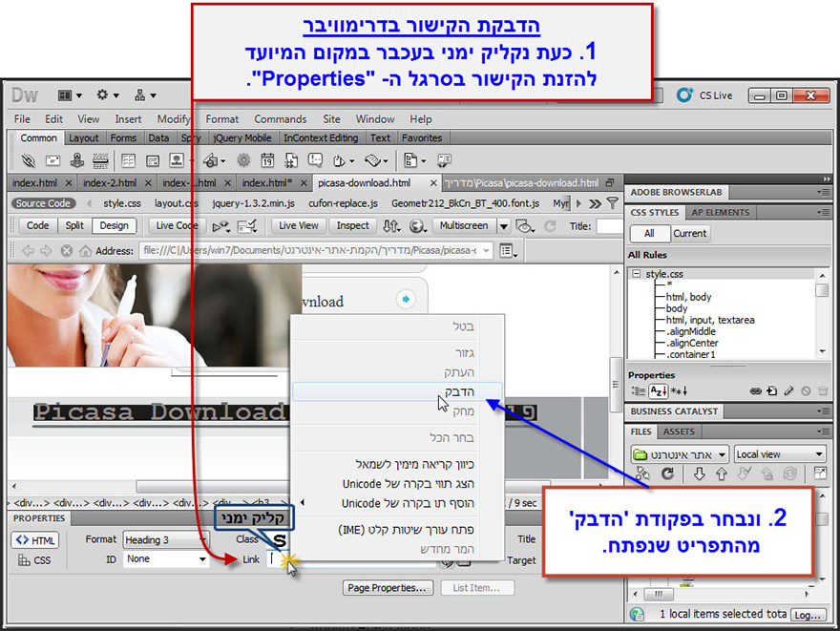Open the related file cufon-replace.js
840x631 pixels.
343,203
